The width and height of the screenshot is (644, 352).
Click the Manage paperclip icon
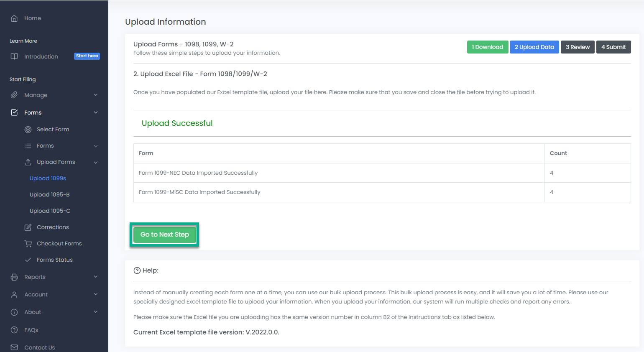click(x=14, y=95)
